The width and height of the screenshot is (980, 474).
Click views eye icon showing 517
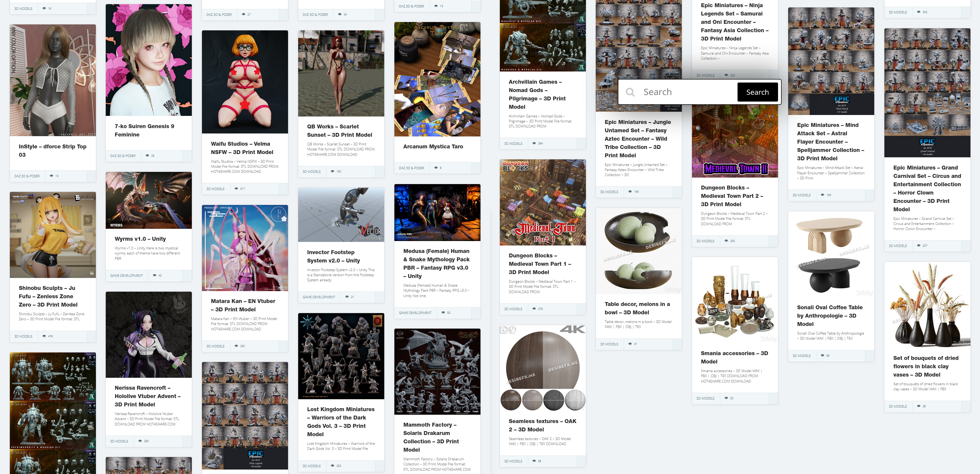pos(236,189)
